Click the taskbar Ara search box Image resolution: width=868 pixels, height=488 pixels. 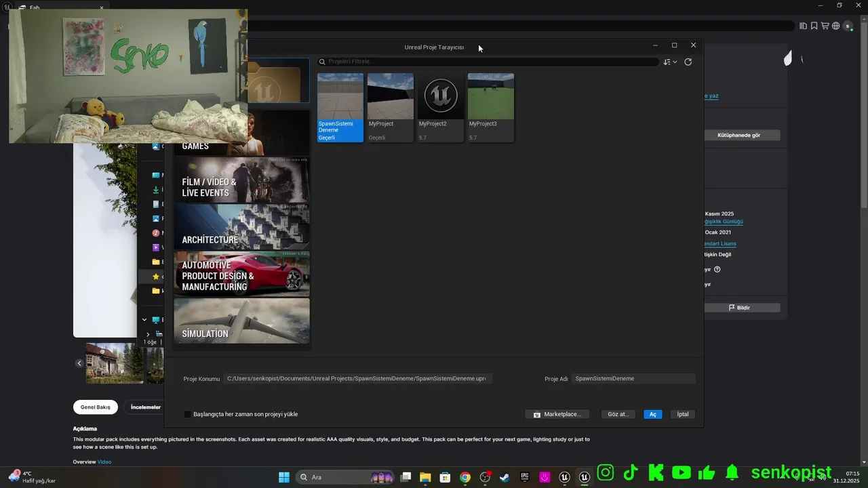point(346,477)
